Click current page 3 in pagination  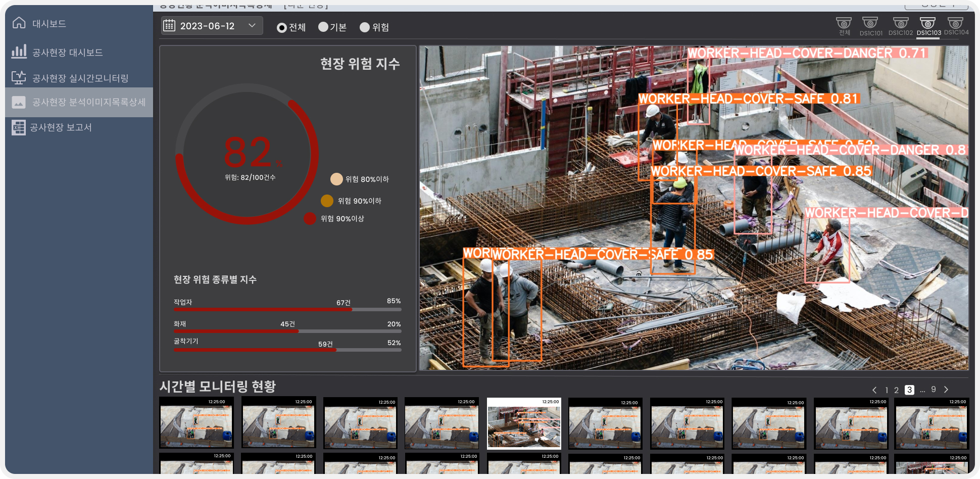point(909,390)
